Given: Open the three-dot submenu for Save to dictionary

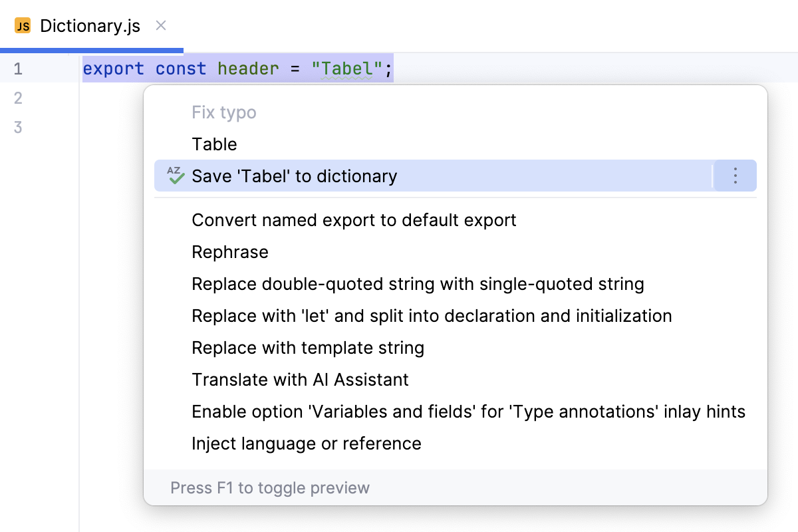Looking at the screenshot, I should click(x=735, y=176).
